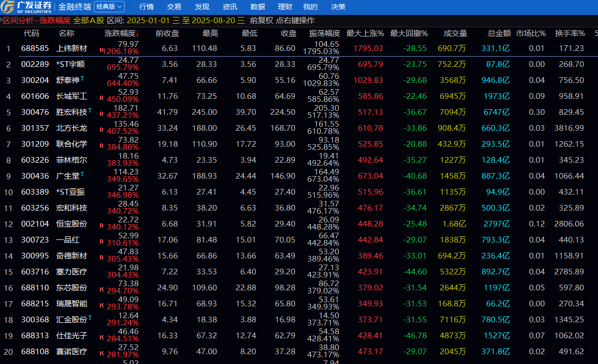Viewport: 598px width, 364px height.
Task: Select the 舒泰神 stock row
Action: coord(299,80)
